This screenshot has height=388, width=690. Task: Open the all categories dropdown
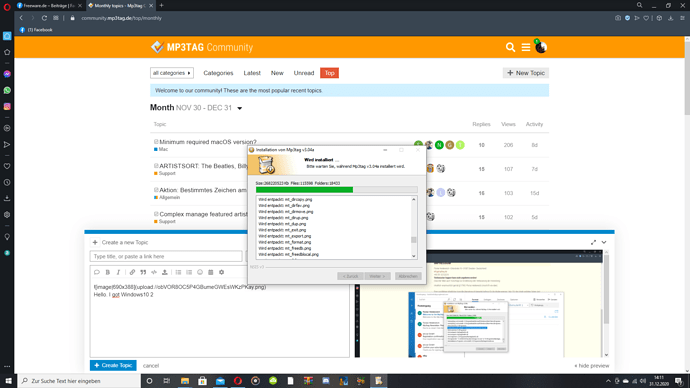coord(172,73)
